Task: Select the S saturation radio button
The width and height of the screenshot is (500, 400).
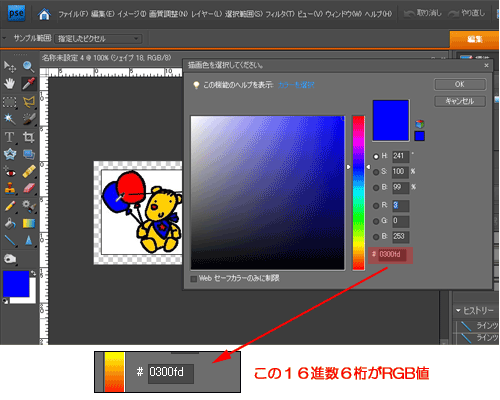Action: tap(376, 172)
